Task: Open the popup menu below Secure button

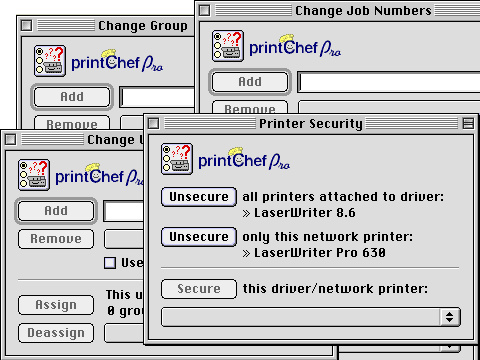Action: pos(311,317)
